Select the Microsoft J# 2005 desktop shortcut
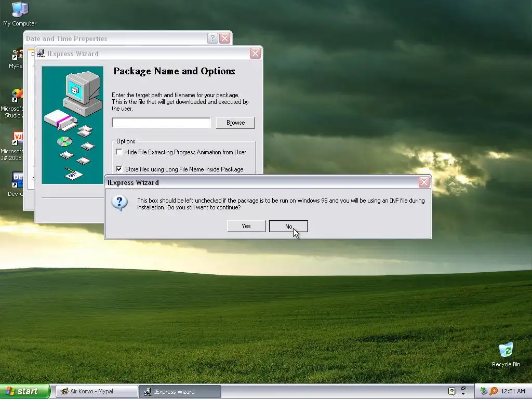This screenshot has width=532, height=399. 12,146
